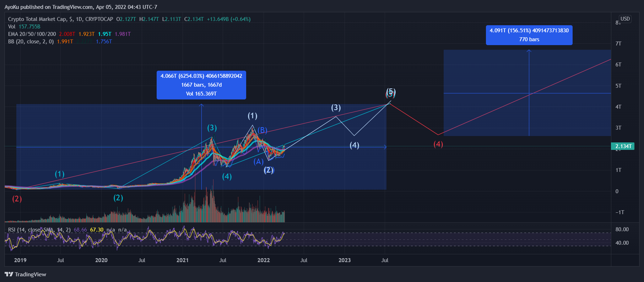Image resolution: width=644 pixels, height=282 pixels.
Task: Click the 40.00 RSI axis label
Action: 622,243
